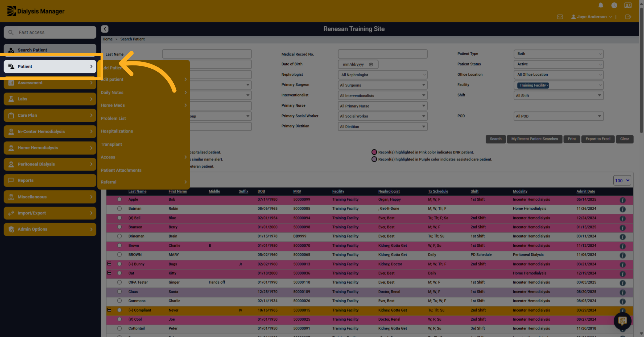Image resolution: width=644 pixels, height=337 pixels.
Task: Select the radio button for Cottontail Peter
Action: coord(119,328)
